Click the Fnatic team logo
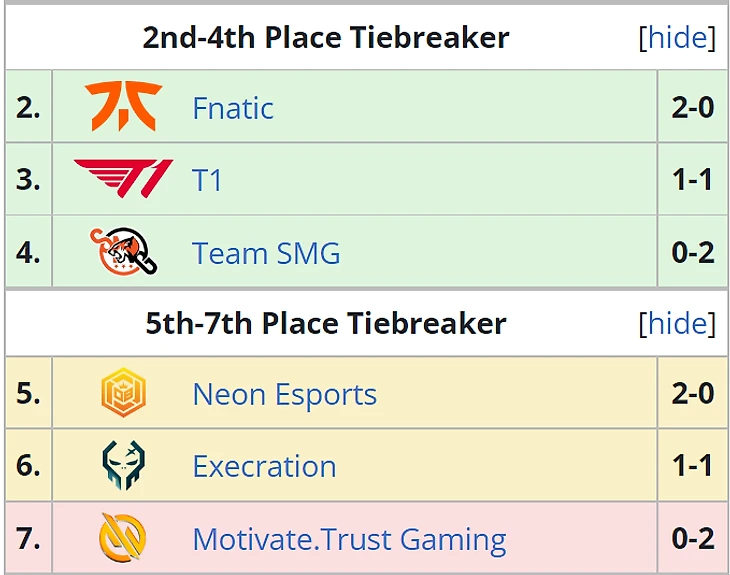The width and height of the screenshot is (730, 575). [x=123, y=107]
